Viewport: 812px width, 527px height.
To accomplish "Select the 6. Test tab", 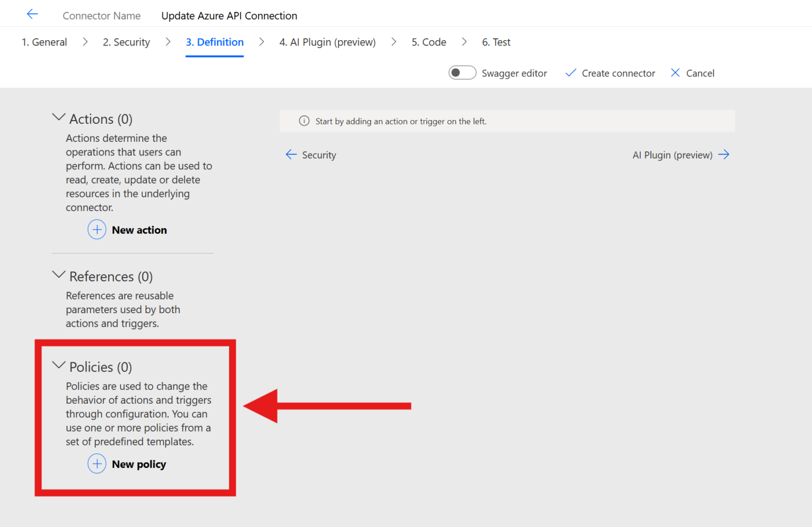I will [496, 42].
